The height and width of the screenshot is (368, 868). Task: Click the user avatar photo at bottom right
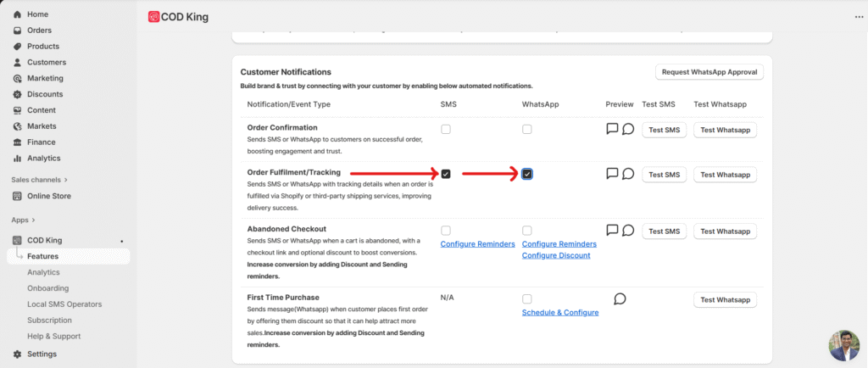(x=843, y=345)
